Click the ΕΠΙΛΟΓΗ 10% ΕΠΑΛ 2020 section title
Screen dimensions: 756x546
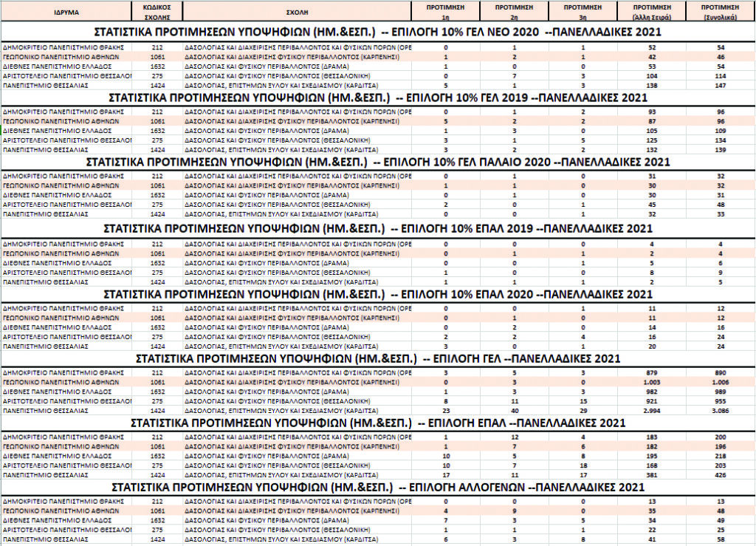(x=377, y=294)
